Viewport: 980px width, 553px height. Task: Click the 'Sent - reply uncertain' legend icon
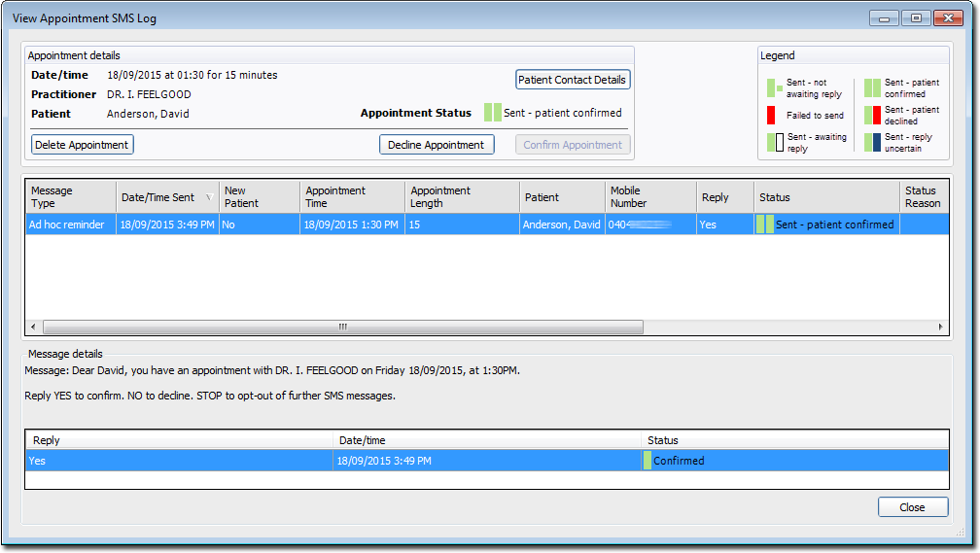tap(872, 143)
